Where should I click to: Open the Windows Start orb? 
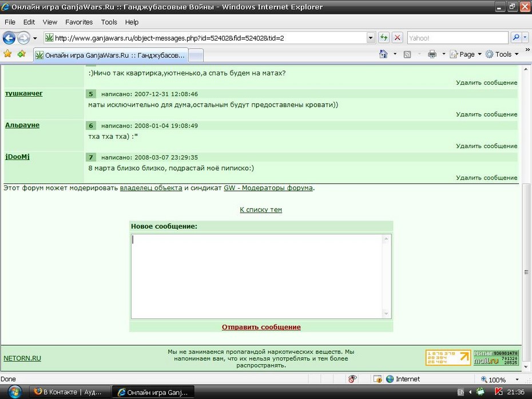[14, 392]
